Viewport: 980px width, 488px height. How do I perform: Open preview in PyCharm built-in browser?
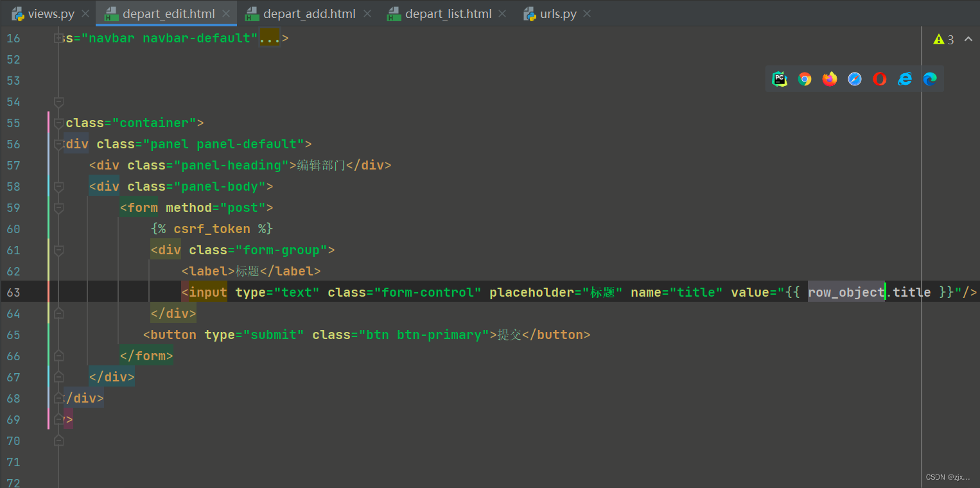(x=780, y=79)
